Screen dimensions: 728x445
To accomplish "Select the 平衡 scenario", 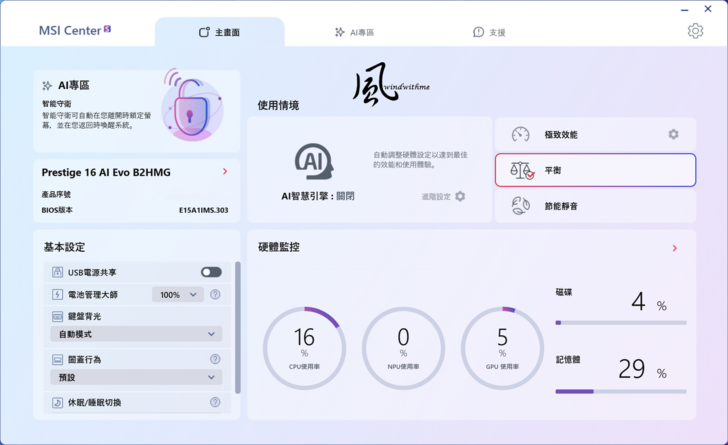I will pos(595,170).
